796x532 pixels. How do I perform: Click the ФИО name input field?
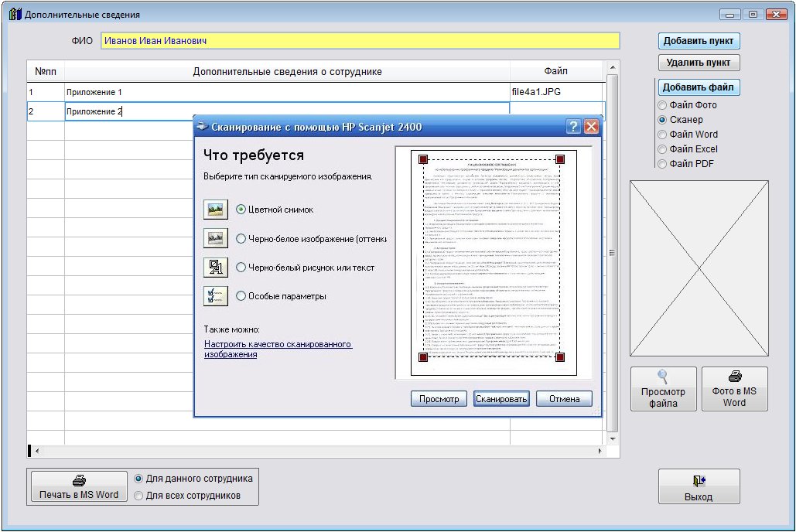(360, 41)
